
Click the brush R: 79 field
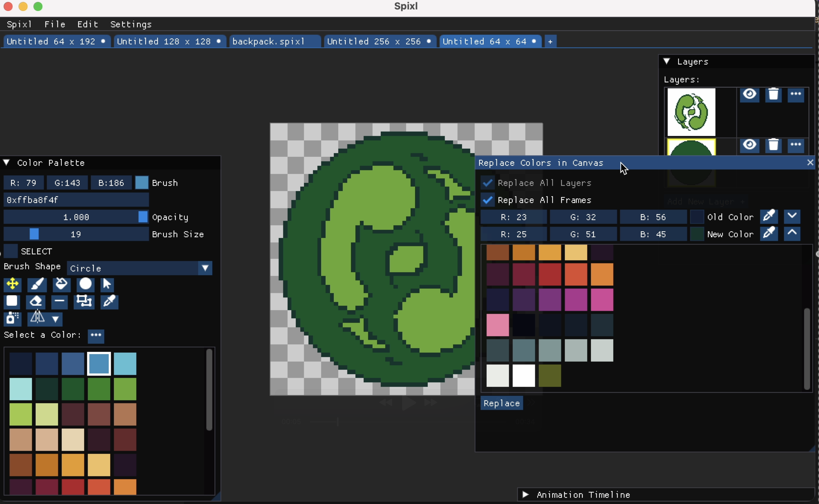click(x=23, y=183)
